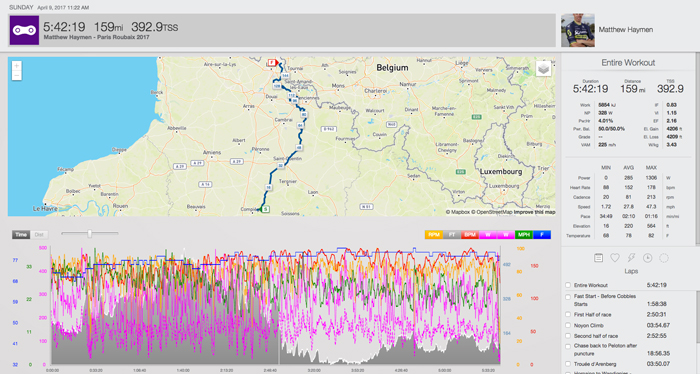Click the mile 32 marker on route
Image resolution: width=700 pixels, height=374 pixels.
click(281, 166)
